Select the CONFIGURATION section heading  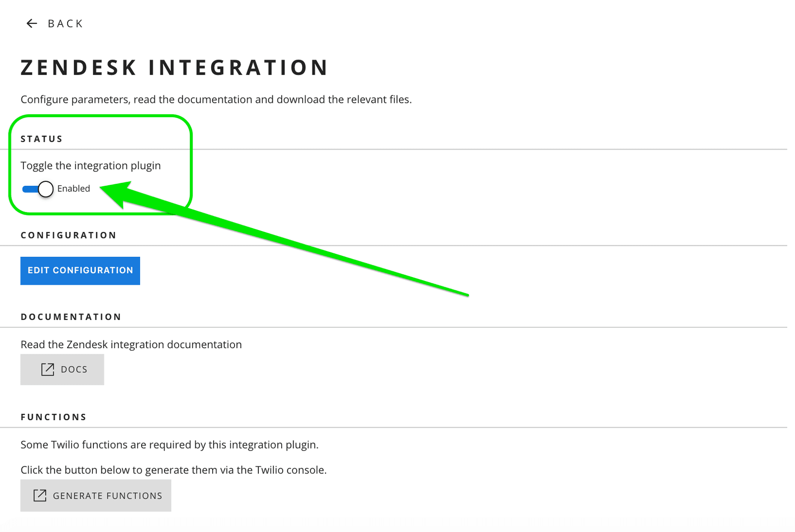click(x=68, y=235)
